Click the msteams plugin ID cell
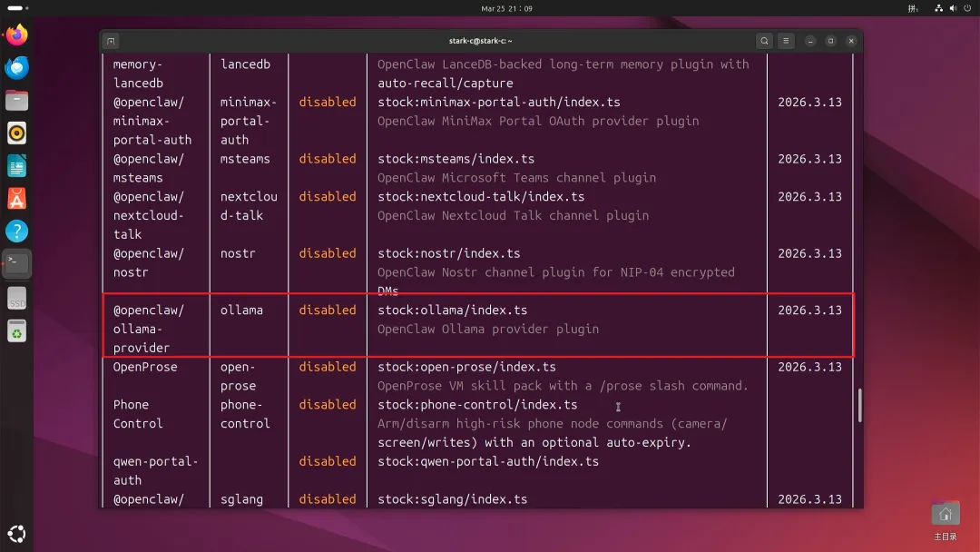This screenshot has height=552, width=980. pyautogui.click(x=245, y=159)
